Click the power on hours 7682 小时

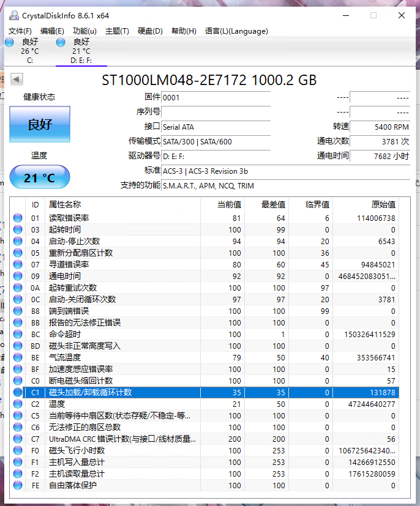coord(380,156)
